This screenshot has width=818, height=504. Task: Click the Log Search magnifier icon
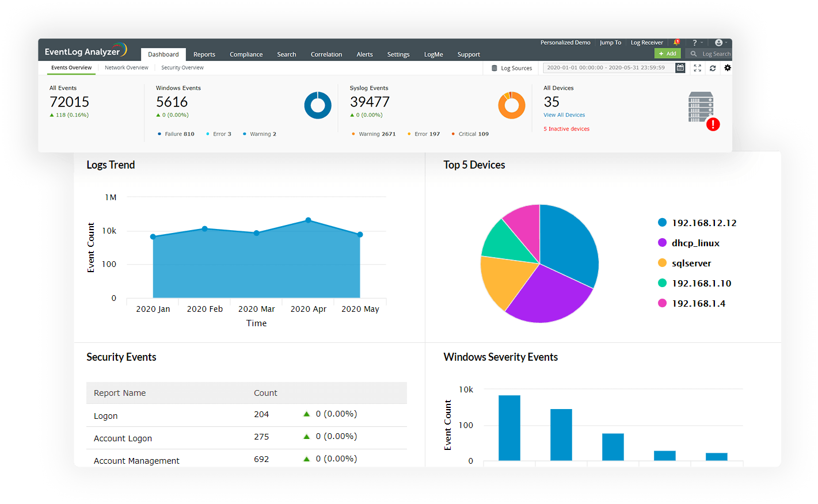tap(694, 54)
